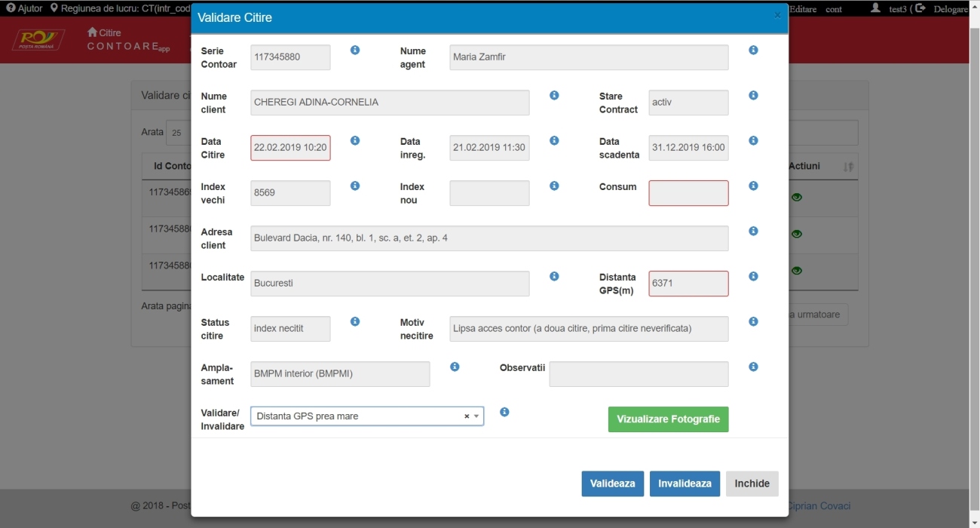This screenshot has height=528, width=980.
Task: Sort table by the Actiuni column arrows
Action: pos(848,167)
